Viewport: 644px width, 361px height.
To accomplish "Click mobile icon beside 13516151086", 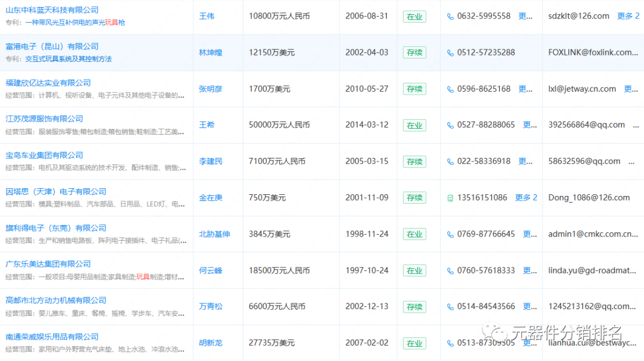I will tap(450, 198).
